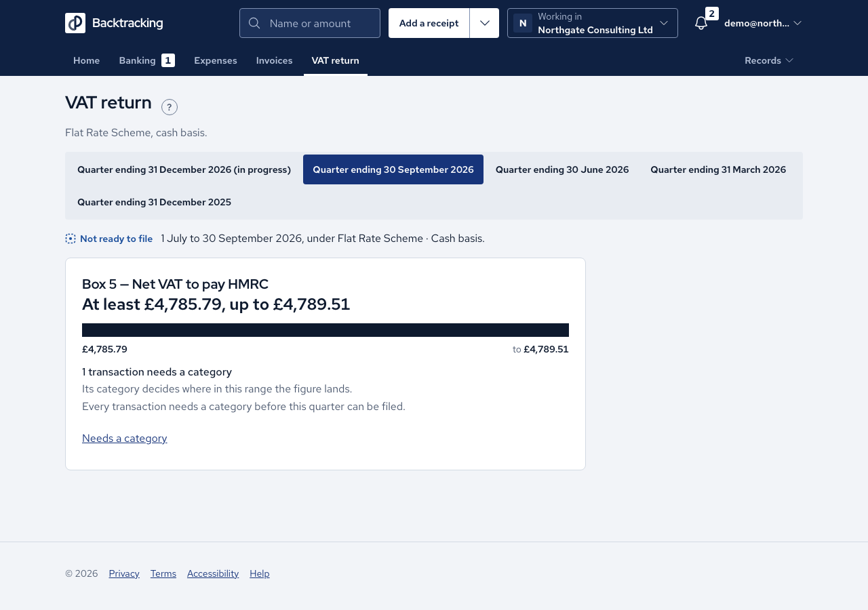Open the Northgate Consulting Ltd workspace switcher
The width and height of the screenshot is (868, 610).
593,23
